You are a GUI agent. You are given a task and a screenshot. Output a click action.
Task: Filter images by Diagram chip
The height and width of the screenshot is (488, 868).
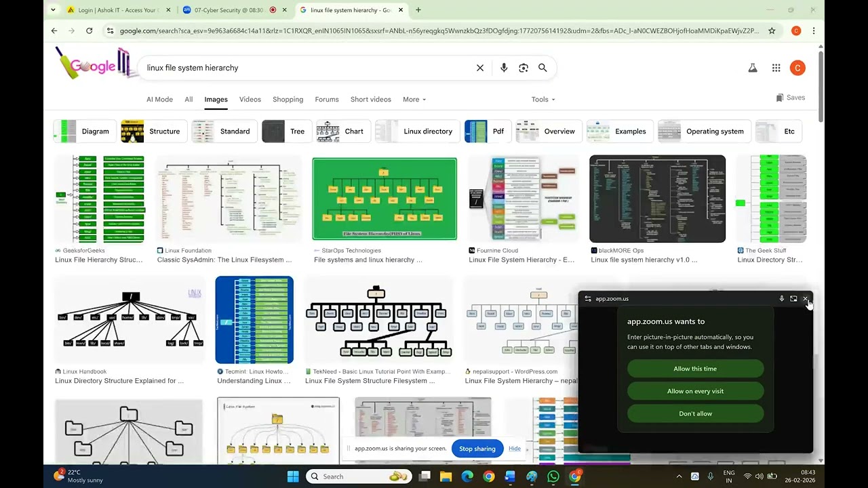(84, 131)
